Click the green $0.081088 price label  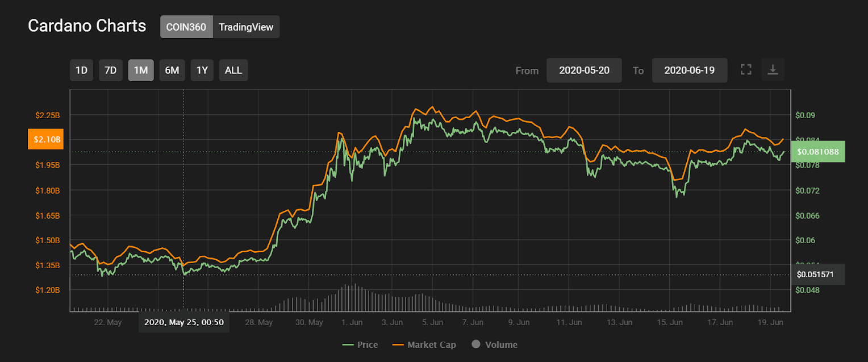pyautogui.click(x=817, y=152)
